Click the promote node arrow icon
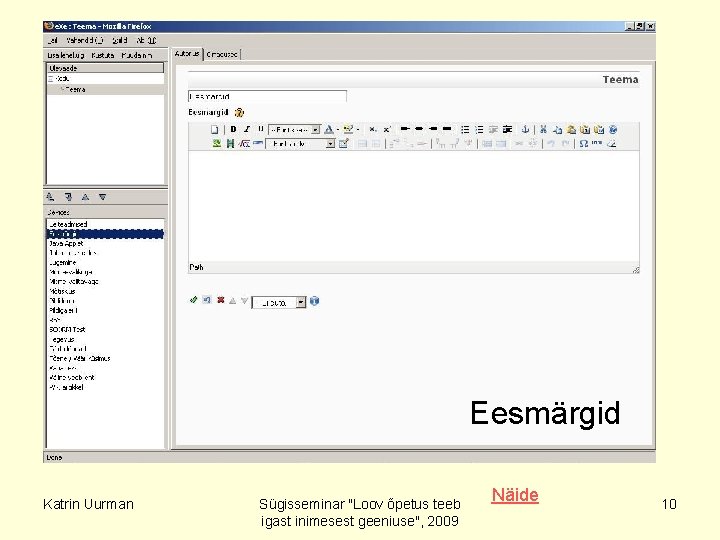Viewport: 720px width, 540px height. coord(50,197)
